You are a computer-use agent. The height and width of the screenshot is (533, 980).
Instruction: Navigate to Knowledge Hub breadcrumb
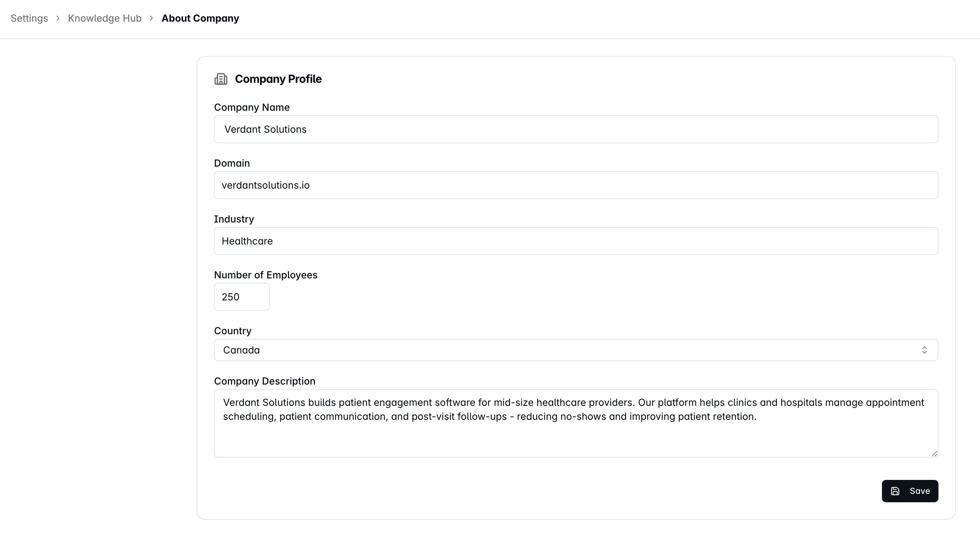[105, 18]
